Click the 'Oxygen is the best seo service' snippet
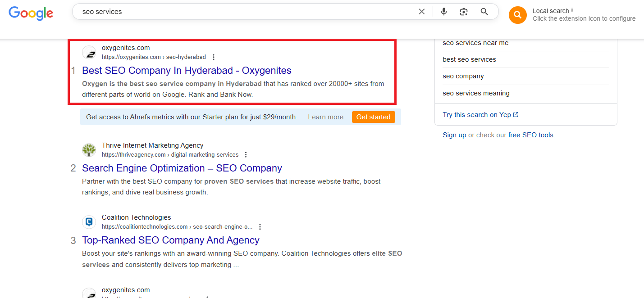This screenshot has width=644, height=298. pos(233,89)
